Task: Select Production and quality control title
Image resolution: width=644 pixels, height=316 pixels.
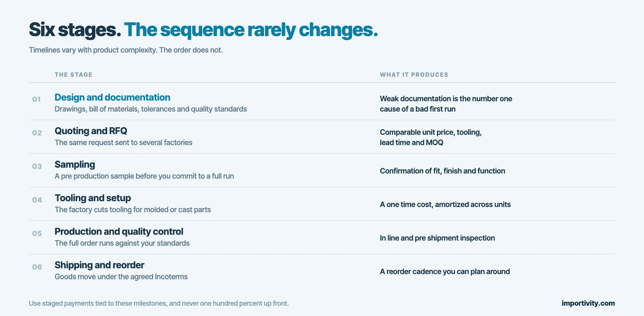Action: [x=119, y=232]
